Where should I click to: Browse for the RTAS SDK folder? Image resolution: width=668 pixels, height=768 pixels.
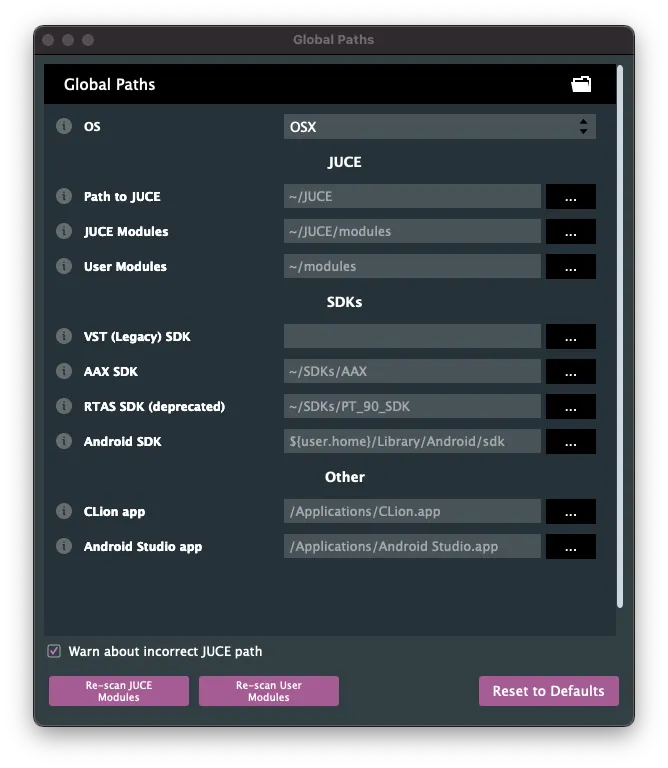tap(570, 407)
